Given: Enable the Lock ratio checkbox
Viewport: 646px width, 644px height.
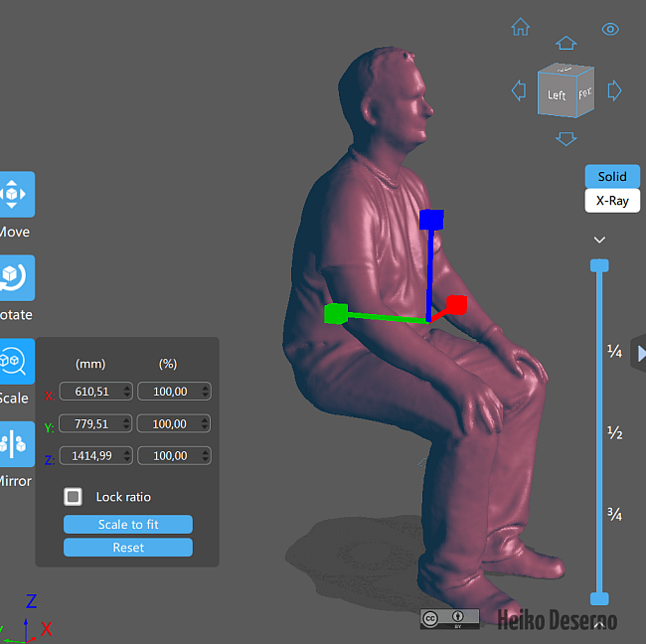Looking at the screenshot, I should coord(74,496).
